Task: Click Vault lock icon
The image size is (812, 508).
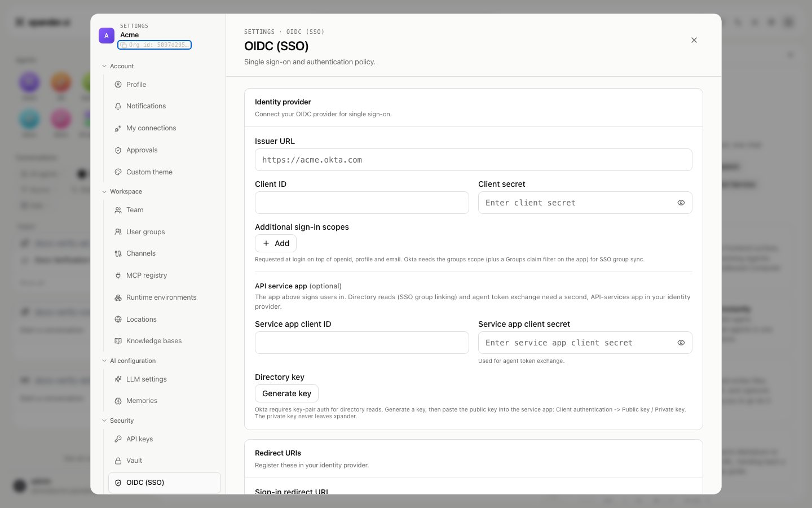Action: click(118, 461)
